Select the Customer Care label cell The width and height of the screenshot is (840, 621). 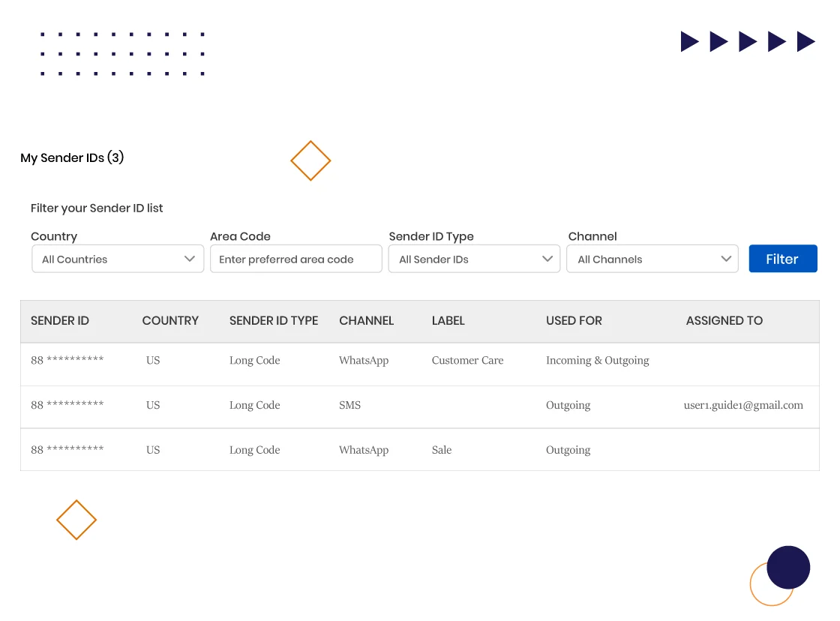coord(467,361)
